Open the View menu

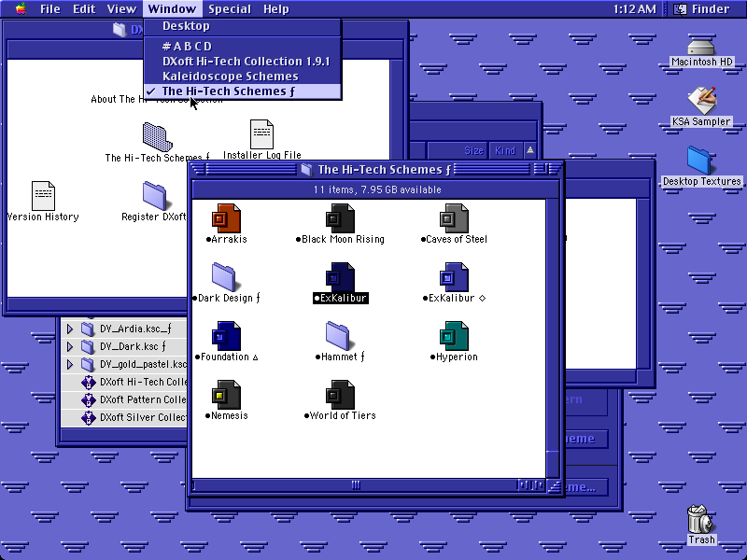point(121,9)
